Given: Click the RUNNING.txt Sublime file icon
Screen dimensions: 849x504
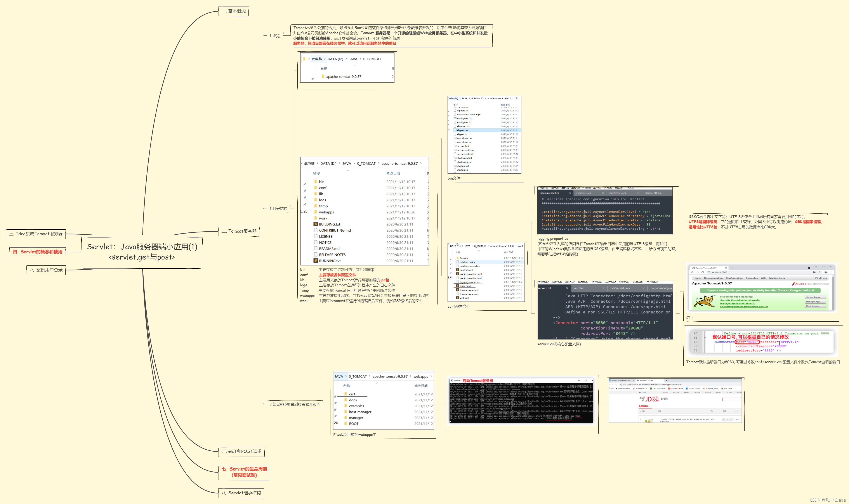Looking at the screenshot, I should (x=315, y=261).
